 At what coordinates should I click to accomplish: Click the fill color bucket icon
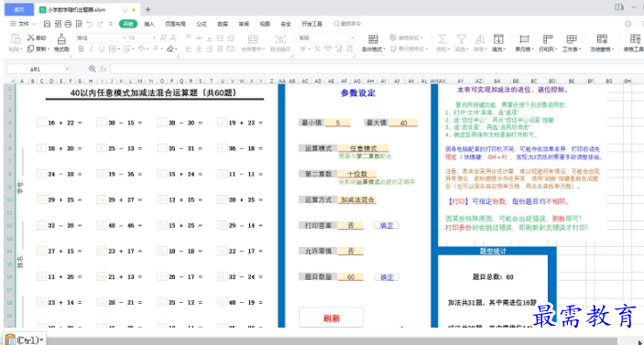pos(142,49)
